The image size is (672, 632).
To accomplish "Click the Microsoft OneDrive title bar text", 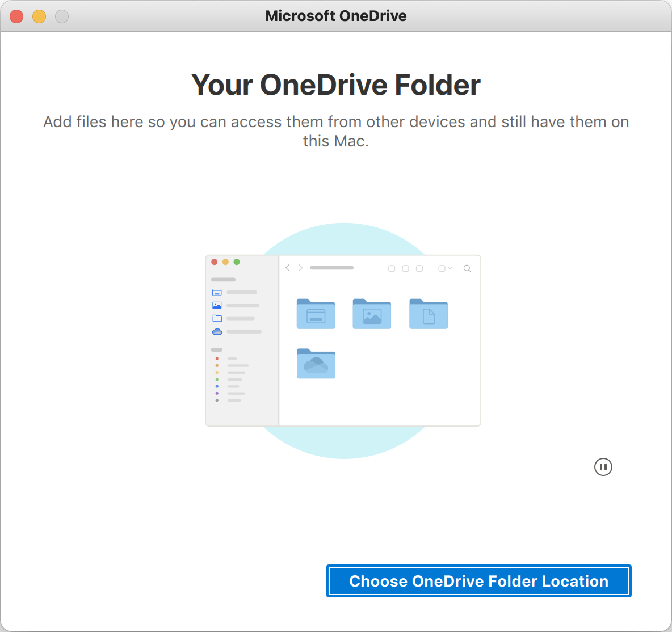I will (336, 16).
